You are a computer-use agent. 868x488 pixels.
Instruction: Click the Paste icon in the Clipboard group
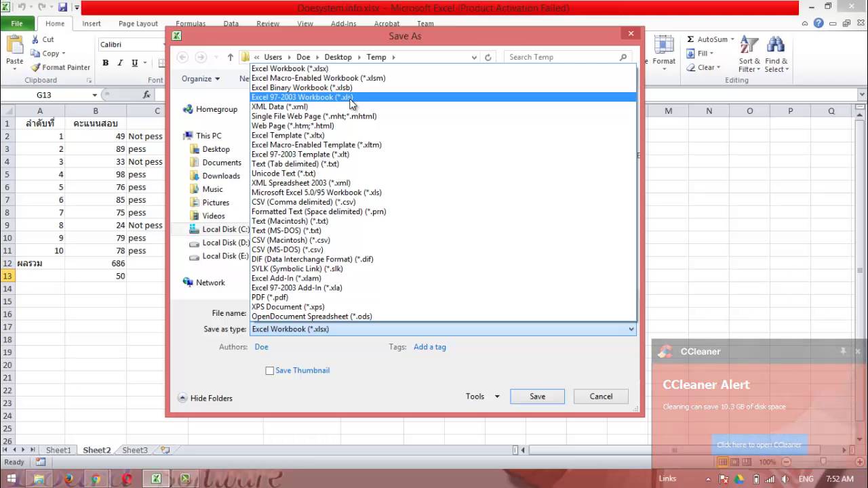tap(14, 45)
